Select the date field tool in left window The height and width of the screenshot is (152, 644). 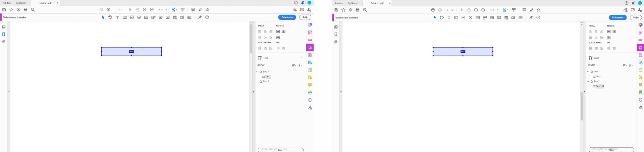click(x=175, y=17)
